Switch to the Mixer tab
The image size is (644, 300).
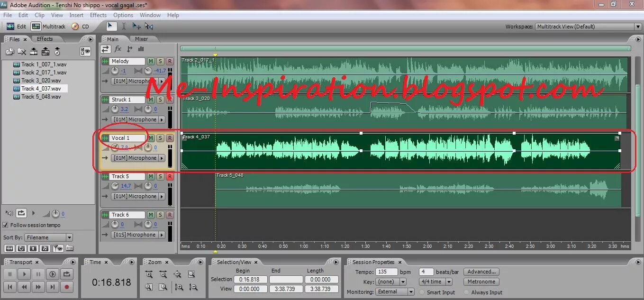pyautogui.click(x=142, y=39)
